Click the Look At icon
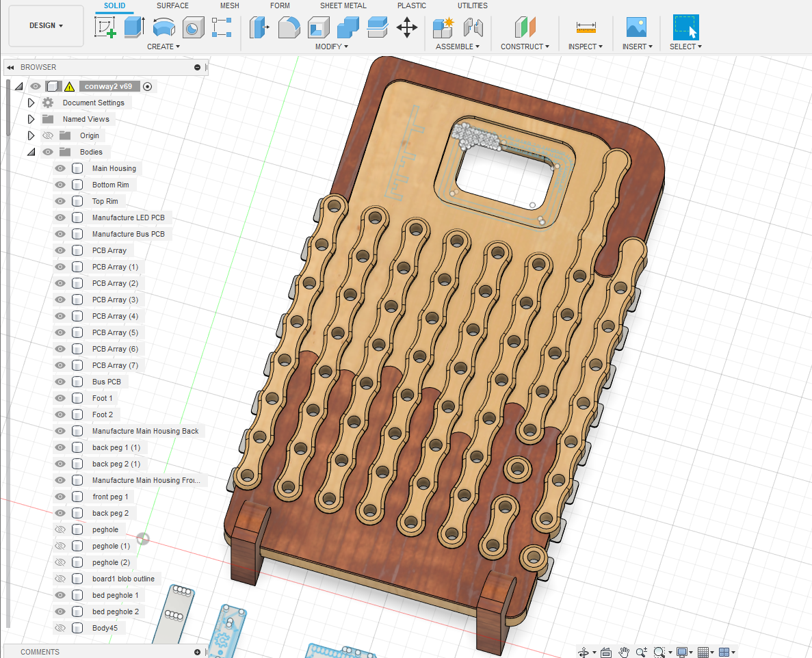 [606, 653]
